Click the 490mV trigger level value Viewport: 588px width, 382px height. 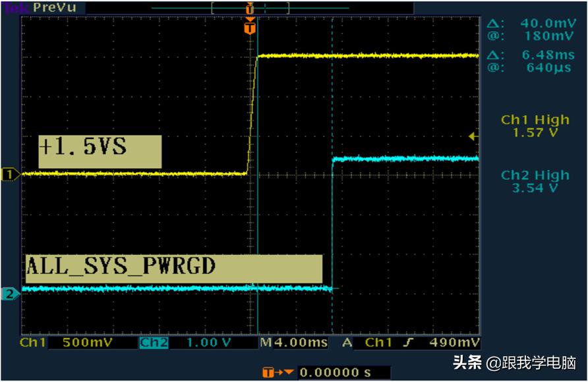455,343
